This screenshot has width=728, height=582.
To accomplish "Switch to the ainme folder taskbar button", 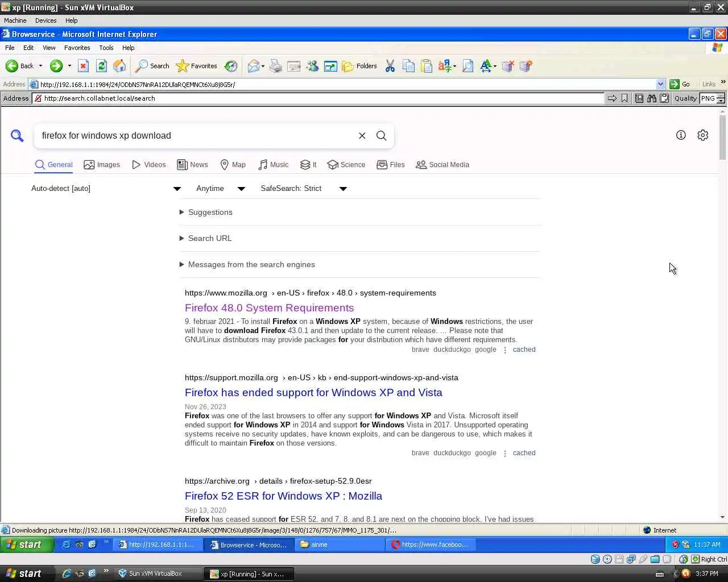I will (341, 544).
